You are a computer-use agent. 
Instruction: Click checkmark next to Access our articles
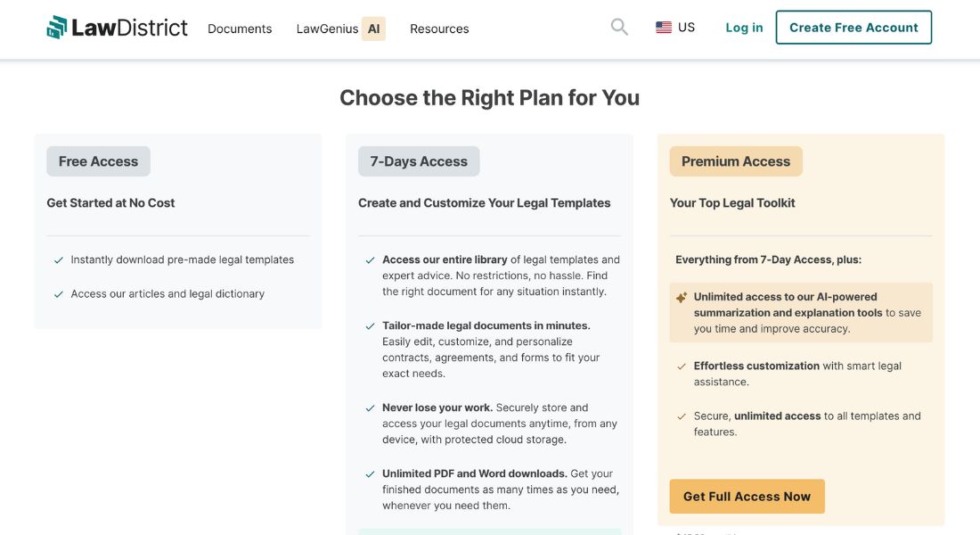point(59,294)
